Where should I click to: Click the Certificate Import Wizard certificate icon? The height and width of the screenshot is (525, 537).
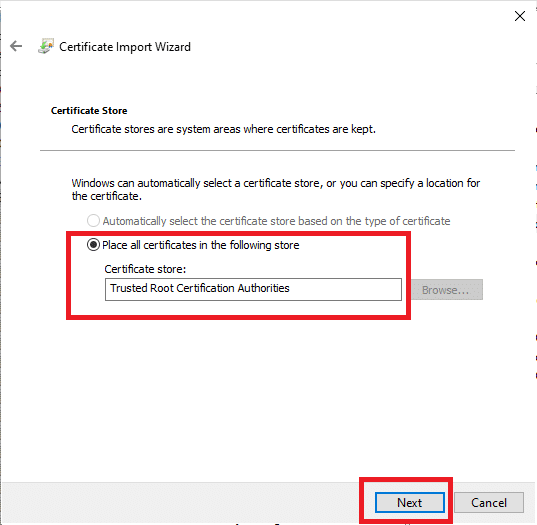(46, 46)
